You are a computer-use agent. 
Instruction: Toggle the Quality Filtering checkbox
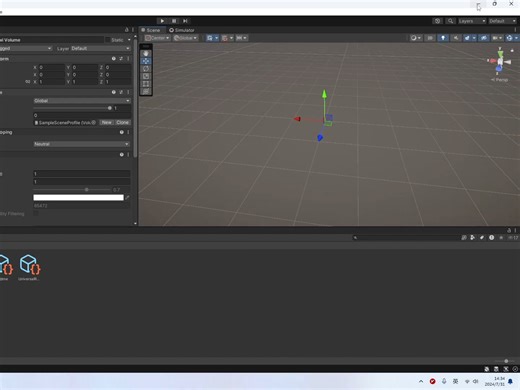point(36,213)
